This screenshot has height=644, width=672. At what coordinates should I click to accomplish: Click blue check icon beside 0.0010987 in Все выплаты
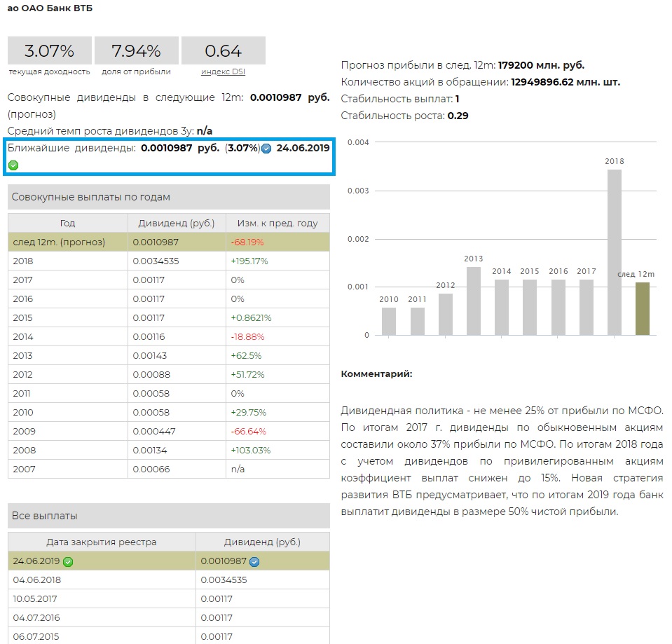point(254,561)
